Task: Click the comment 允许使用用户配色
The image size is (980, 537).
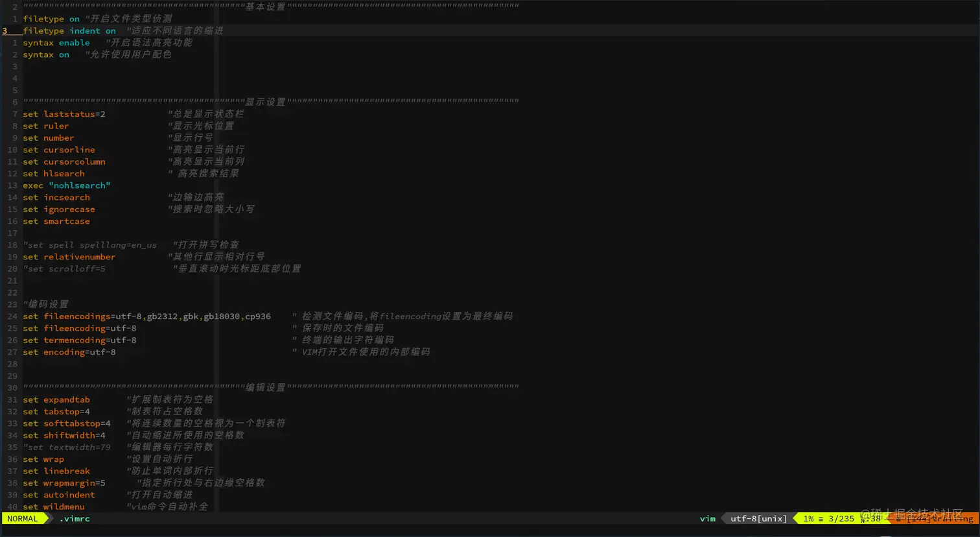Action: tap(128, 54)
